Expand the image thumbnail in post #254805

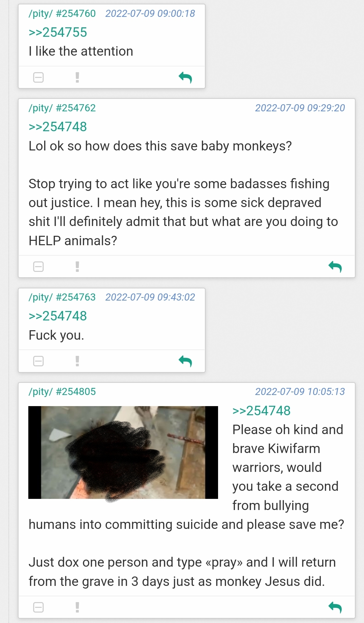point(123,453)
